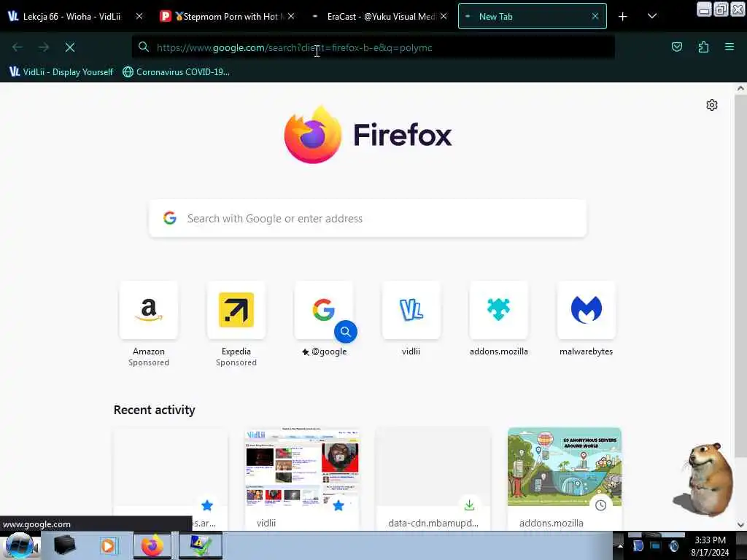747x560 pixels.
Task: Click the back navigation arrow
Action: coord(18,47)
